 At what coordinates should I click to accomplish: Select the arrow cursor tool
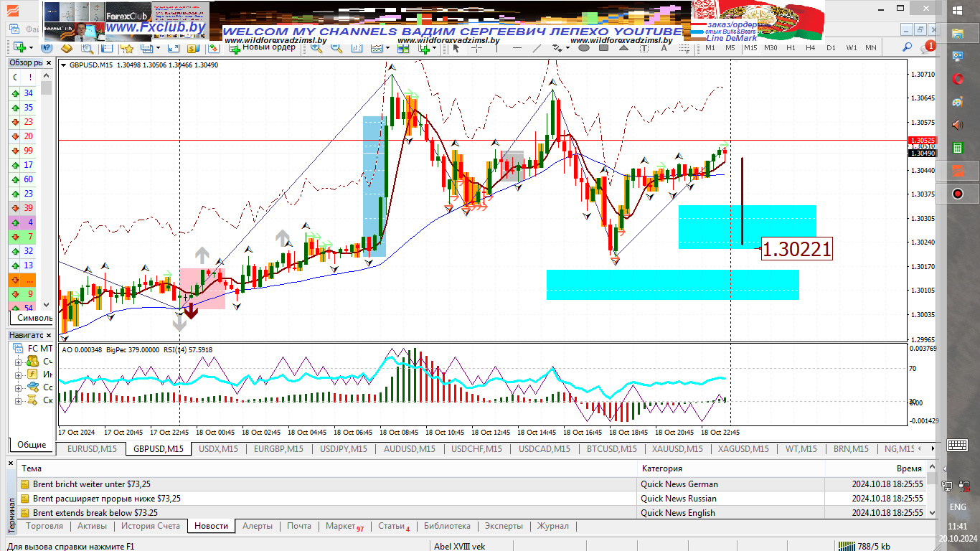click(x=456, y=47)
